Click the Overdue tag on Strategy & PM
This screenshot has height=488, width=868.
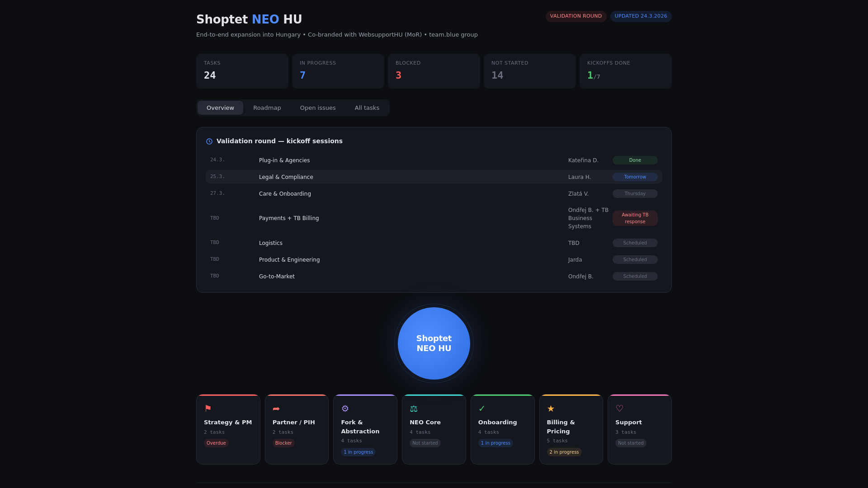(216, 443)
